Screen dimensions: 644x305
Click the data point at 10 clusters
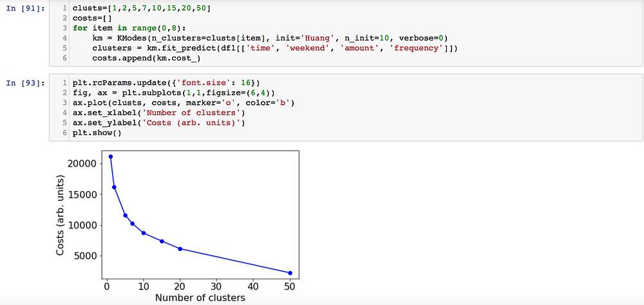[144, 233]
